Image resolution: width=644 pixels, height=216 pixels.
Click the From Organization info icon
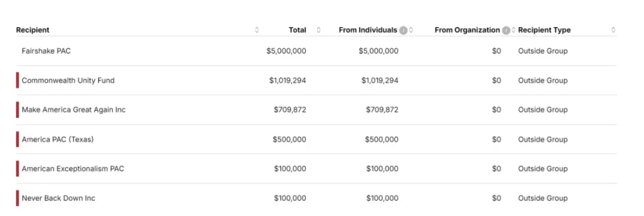pos(506,30)
